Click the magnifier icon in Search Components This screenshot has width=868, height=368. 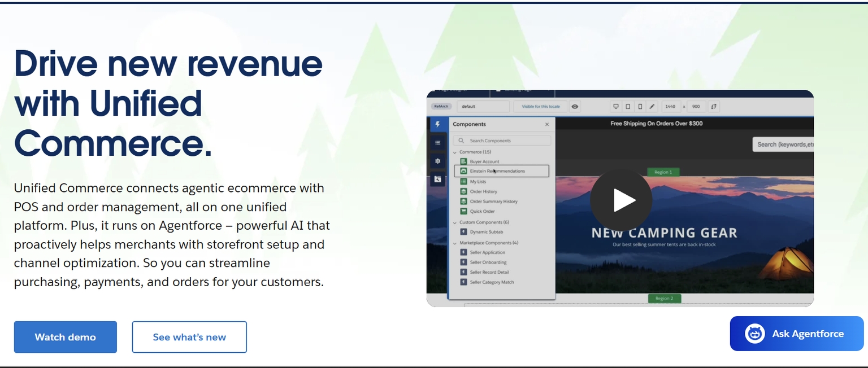[x=461, y=141]
